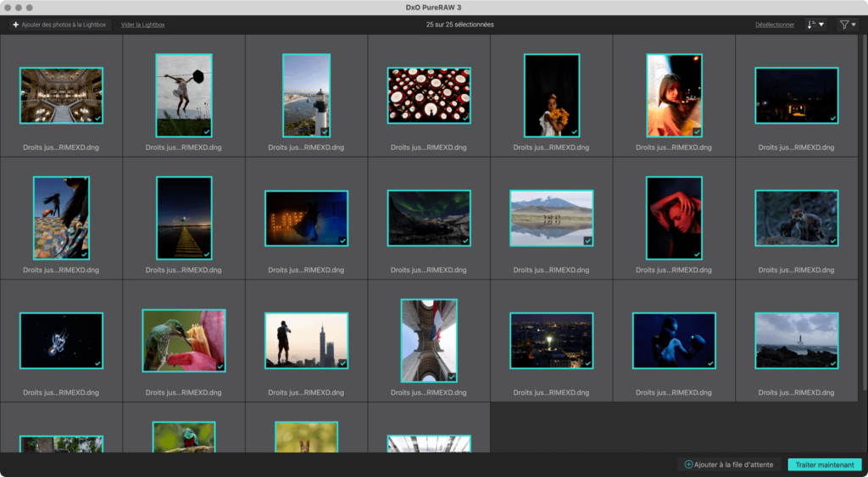Click the file name under the fox cubs photo

796,270
